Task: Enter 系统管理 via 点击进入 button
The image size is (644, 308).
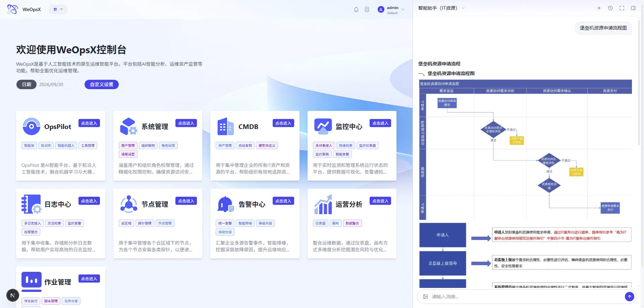Action: [x=186, y=123]
